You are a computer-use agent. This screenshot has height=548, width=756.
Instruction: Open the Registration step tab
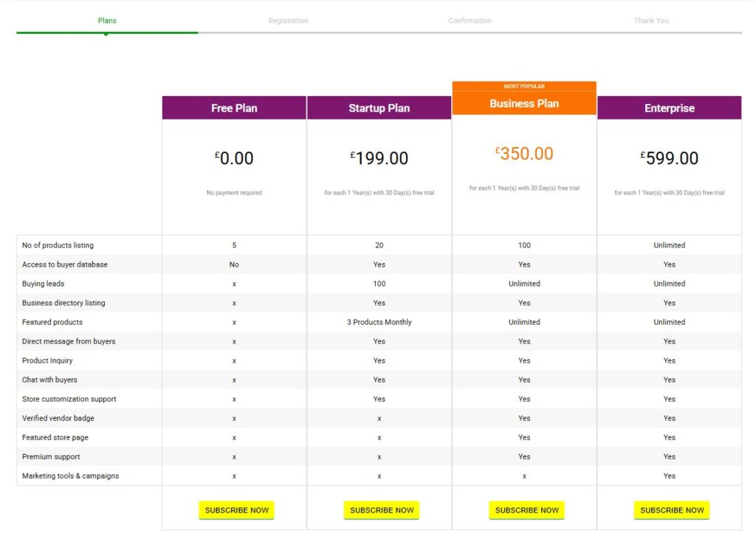point(288,21)
